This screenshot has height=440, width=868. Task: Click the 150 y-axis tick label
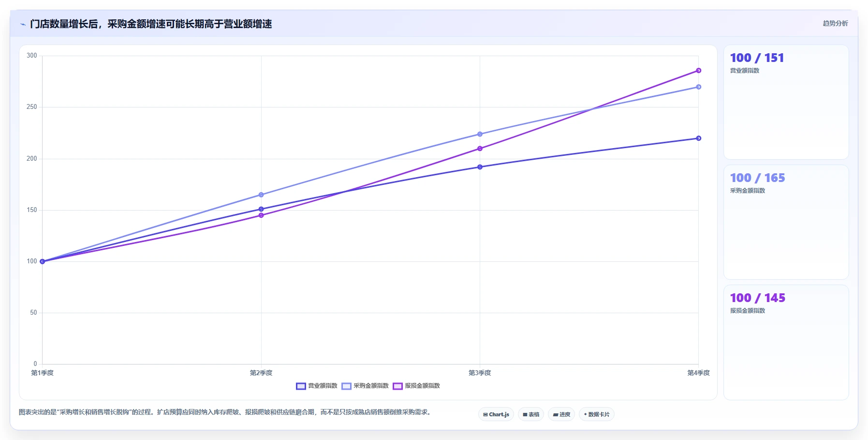(x=32, y=210)
